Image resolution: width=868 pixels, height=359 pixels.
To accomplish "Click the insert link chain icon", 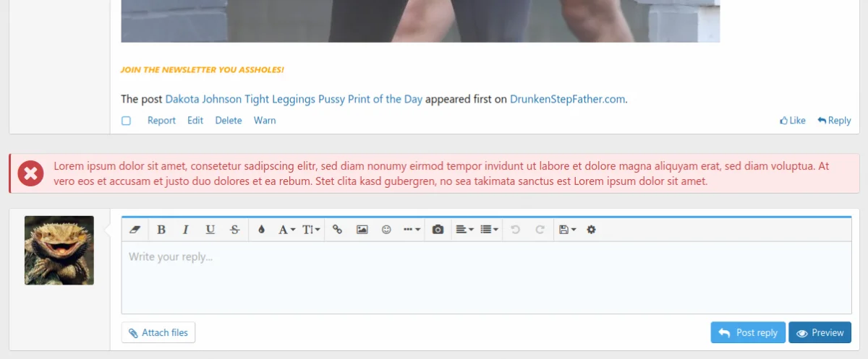I will coord(337,230).
